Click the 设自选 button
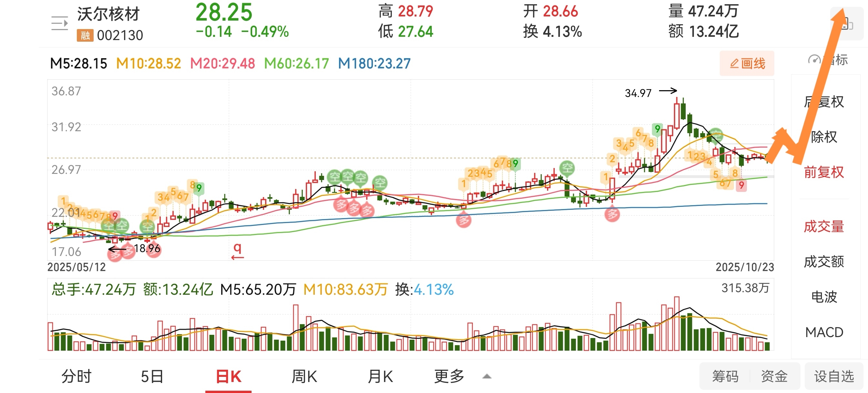The image size is (868, 393). point(834,376)
